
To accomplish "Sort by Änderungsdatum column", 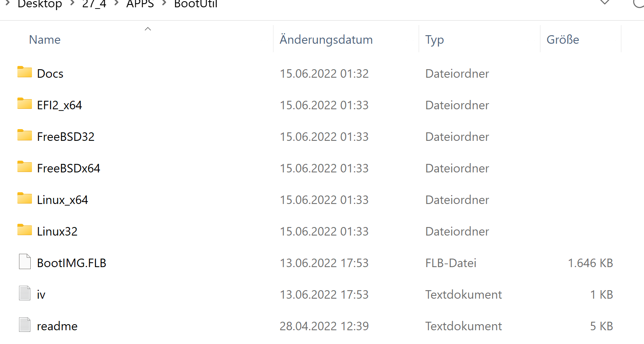I will pyautogui.click(x=326, y=40).
